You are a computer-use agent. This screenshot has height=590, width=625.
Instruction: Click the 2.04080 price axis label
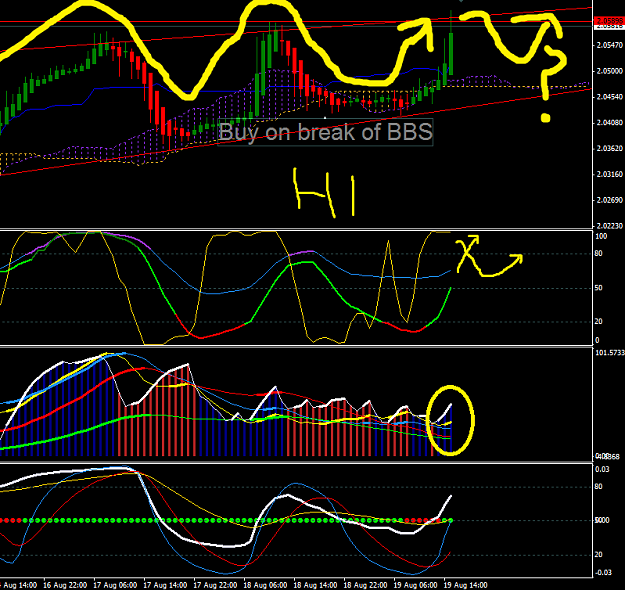tap(609, 123)
